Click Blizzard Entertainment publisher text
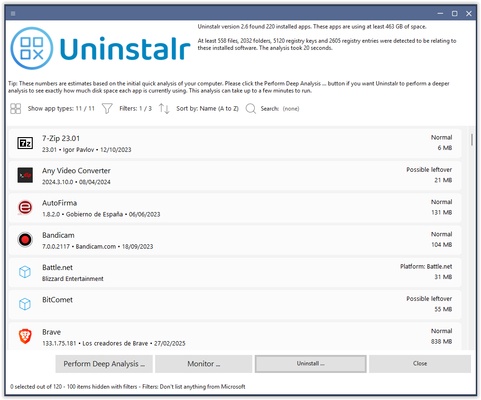The height and width of the screenshot is (400, 481). pyautogui.click(x=73, y=279)
